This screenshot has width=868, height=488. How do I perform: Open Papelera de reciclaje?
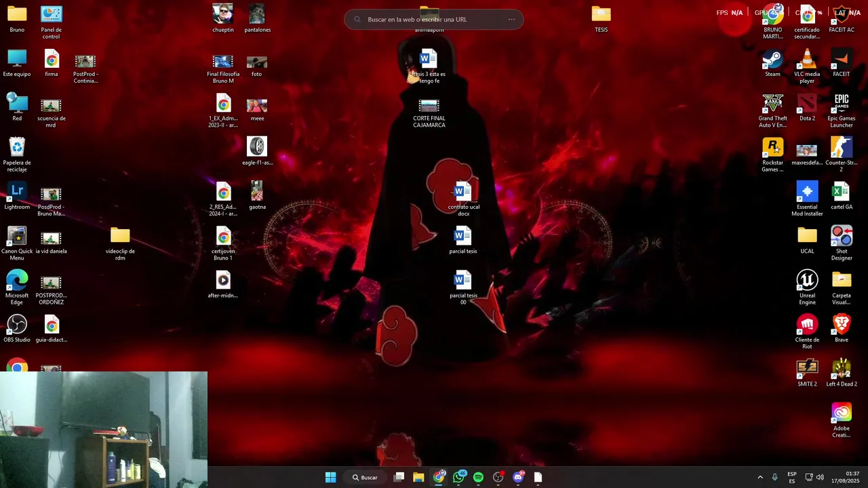[x=17, y=155]
